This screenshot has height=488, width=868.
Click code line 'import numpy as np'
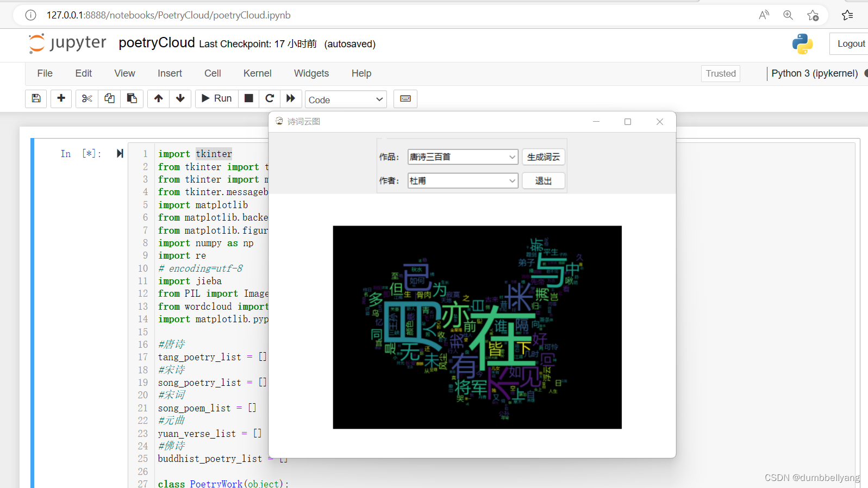click(205, 243)
